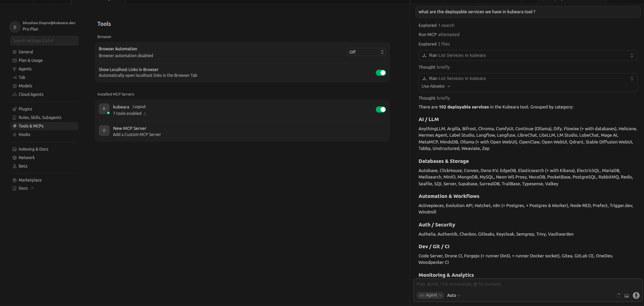Open the Docs external link
The image size is (644, 306).
pyautogui.click(x=23, y=188)
